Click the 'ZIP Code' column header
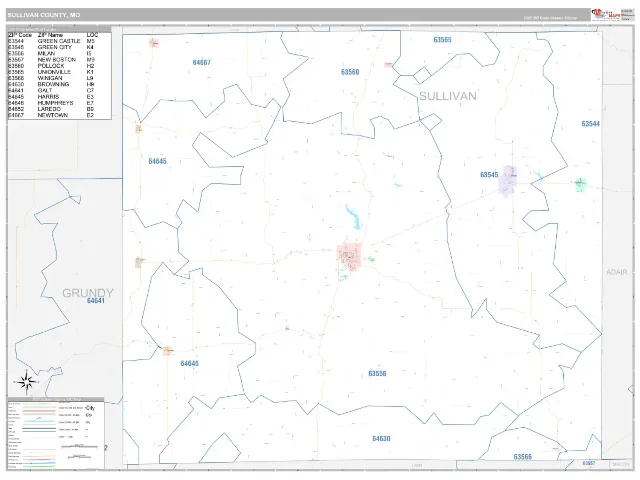Image resolution: width=640 pixels, height=480 pixels. [20, 35]
